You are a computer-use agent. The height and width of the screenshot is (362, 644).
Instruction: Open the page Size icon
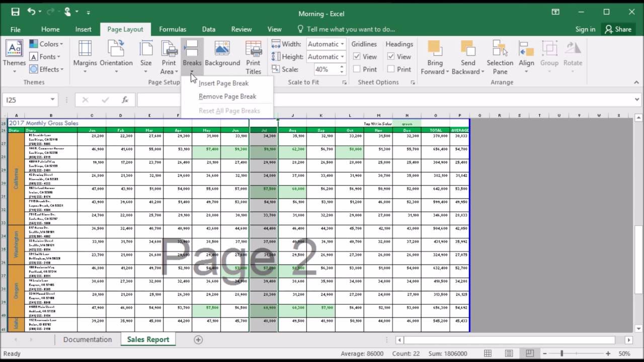pyautogui.click(x=146, y=49)
